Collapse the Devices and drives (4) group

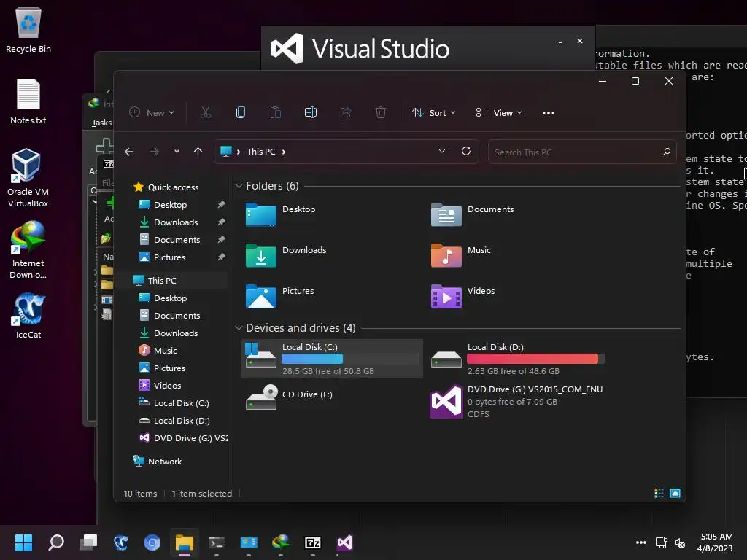[x=239, y=328]
